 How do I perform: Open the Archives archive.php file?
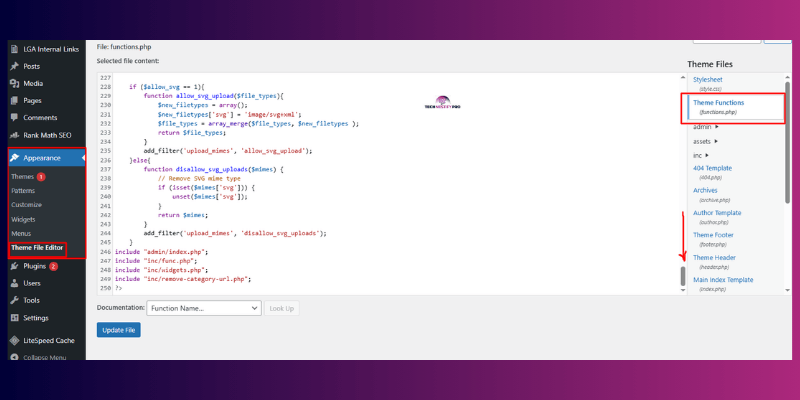pos(706,194)
